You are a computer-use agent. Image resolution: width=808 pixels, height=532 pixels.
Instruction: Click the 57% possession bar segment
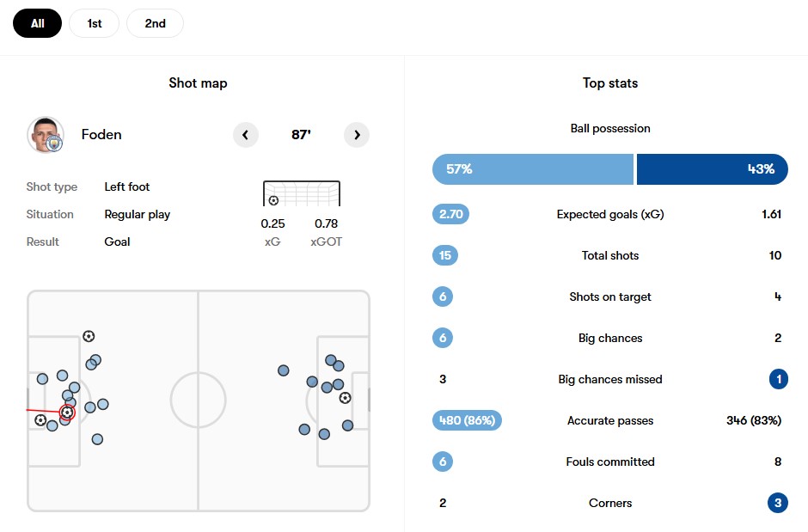pyautogui.click(x=533, y=169)
